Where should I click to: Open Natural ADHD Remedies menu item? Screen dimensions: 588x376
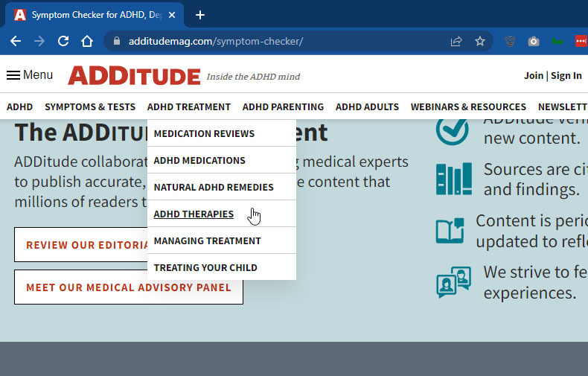tap(214, 188)
